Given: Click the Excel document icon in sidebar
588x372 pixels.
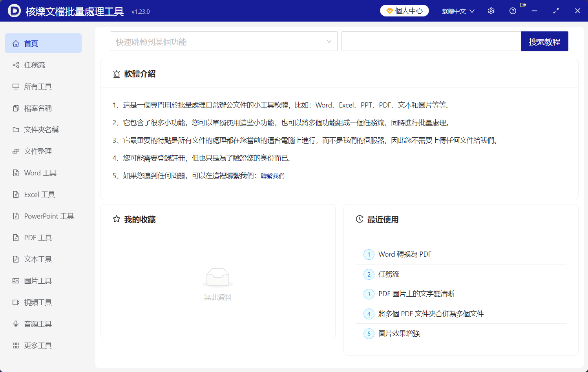Looking at the screenshot, I should click(16, 195).
